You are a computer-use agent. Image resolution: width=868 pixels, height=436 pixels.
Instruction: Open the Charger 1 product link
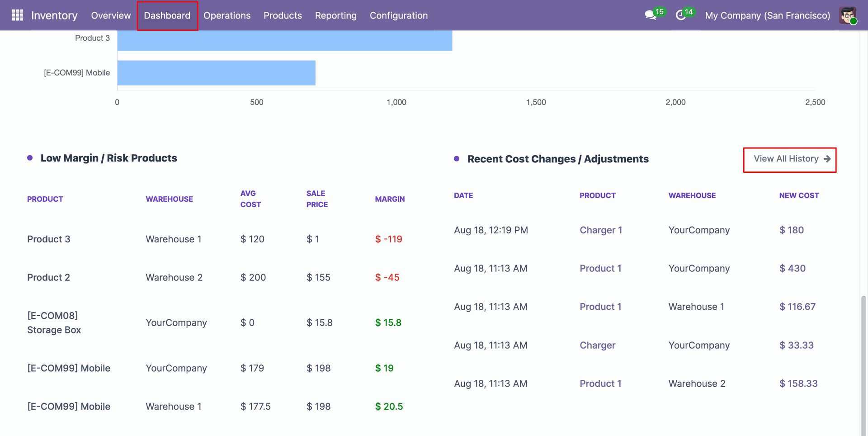pyautogui.click(x=601, y=230)
